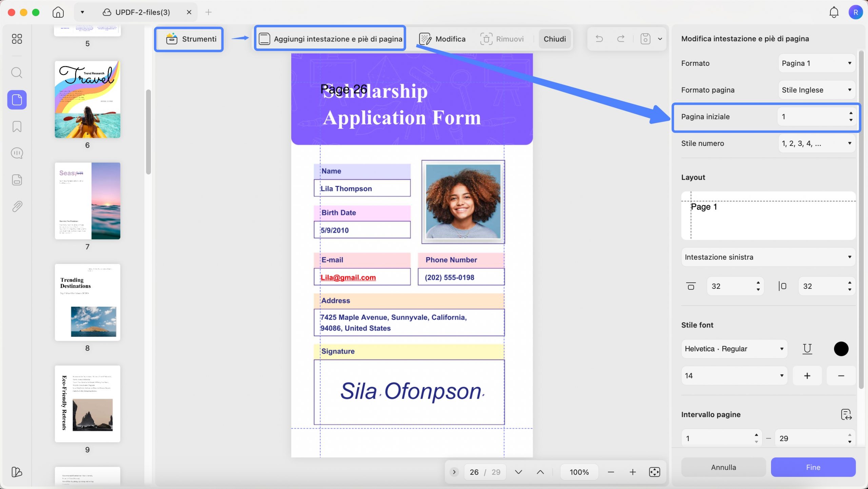Click the Page 1 layout preview box
The width and height of the screenshot is (868, 489).
click(x=768, y=216)
